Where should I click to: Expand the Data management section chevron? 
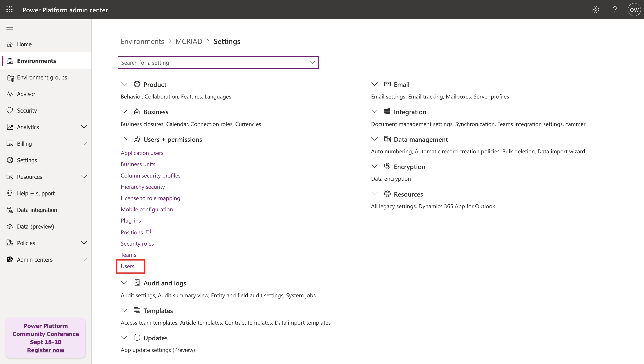tap(375, 139)
